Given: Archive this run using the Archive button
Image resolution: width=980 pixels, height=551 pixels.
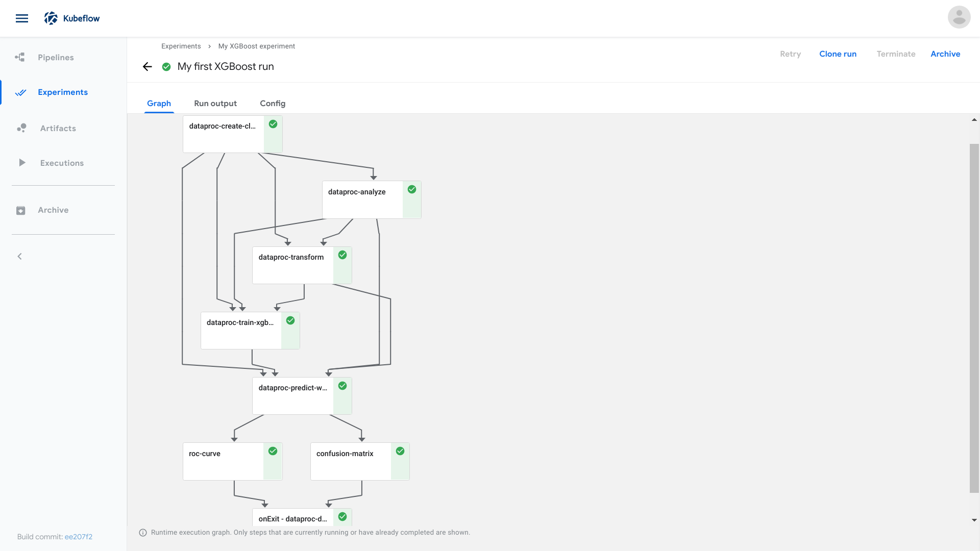Looking at the screenshot, I should 945,54.
